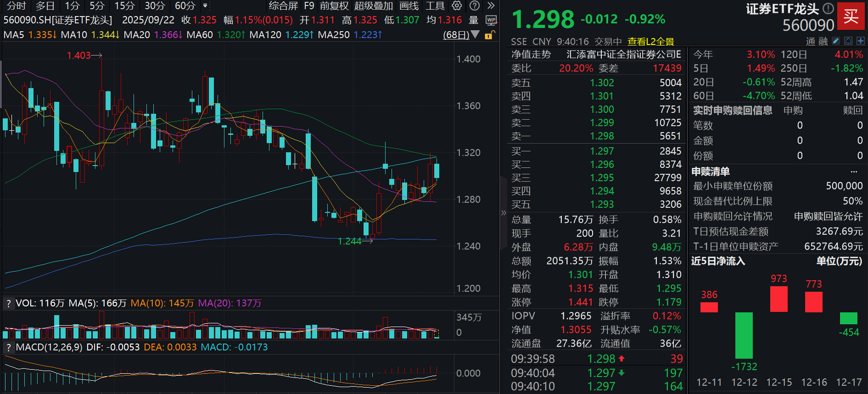Screen dimensions: 868x394
Task: Click the pencil edit note icon
Action: point(836,41)
